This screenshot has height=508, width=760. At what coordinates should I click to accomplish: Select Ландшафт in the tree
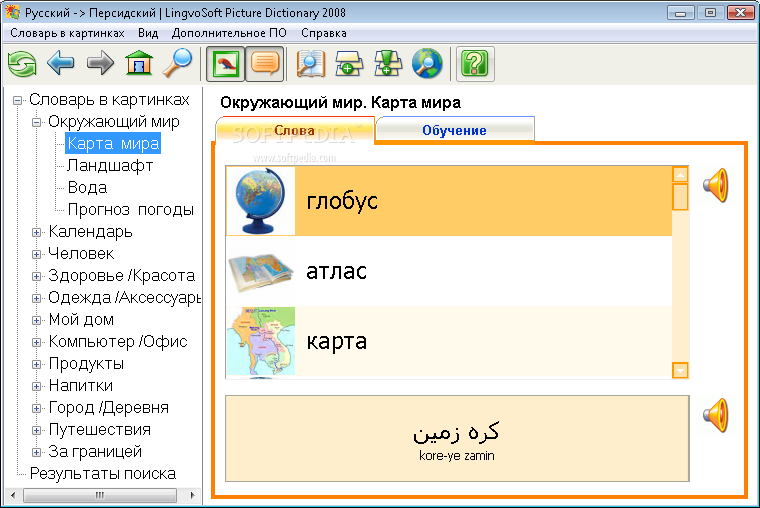pyautogui.click(x=110, y=165)
